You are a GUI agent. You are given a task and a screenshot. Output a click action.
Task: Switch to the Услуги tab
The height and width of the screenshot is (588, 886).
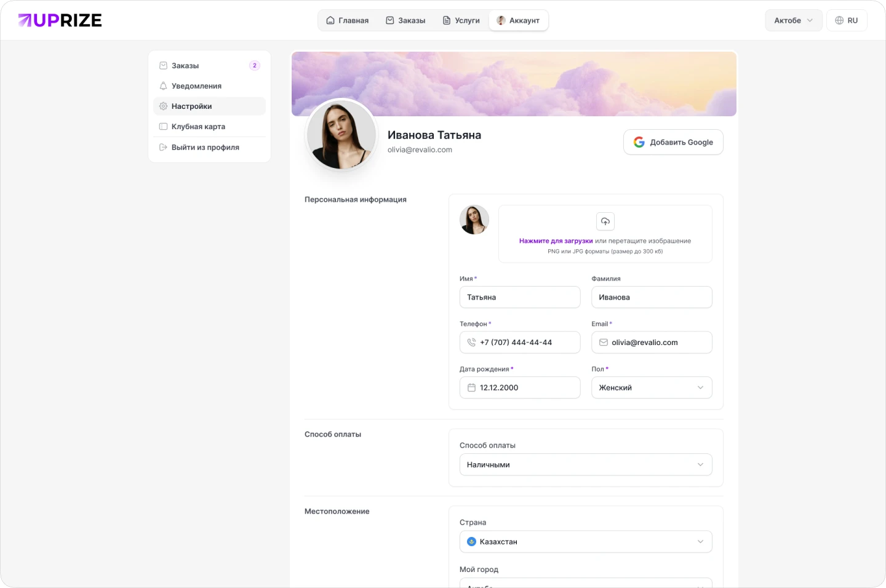461,20
